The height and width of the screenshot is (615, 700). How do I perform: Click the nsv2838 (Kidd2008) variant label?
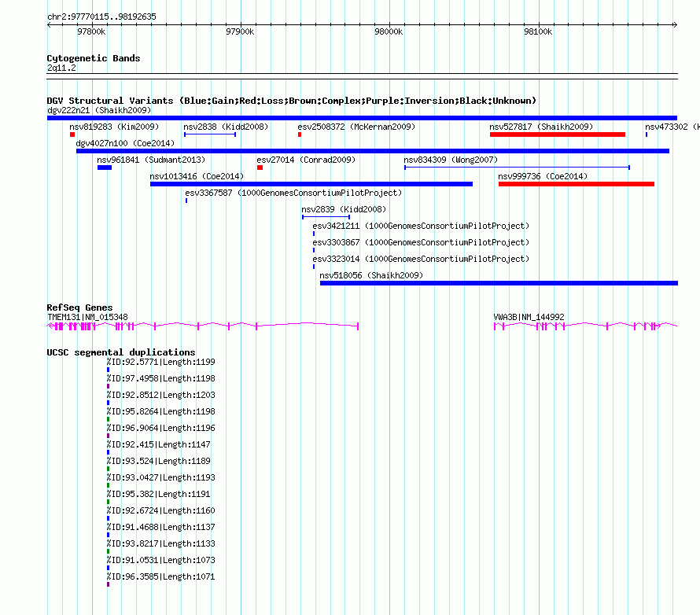[226, 127]
